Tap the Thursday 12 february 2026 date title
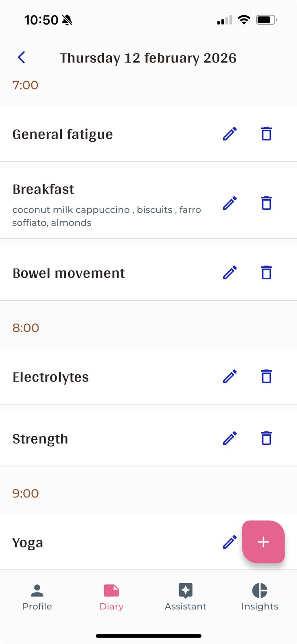 (x=148, y=58)
